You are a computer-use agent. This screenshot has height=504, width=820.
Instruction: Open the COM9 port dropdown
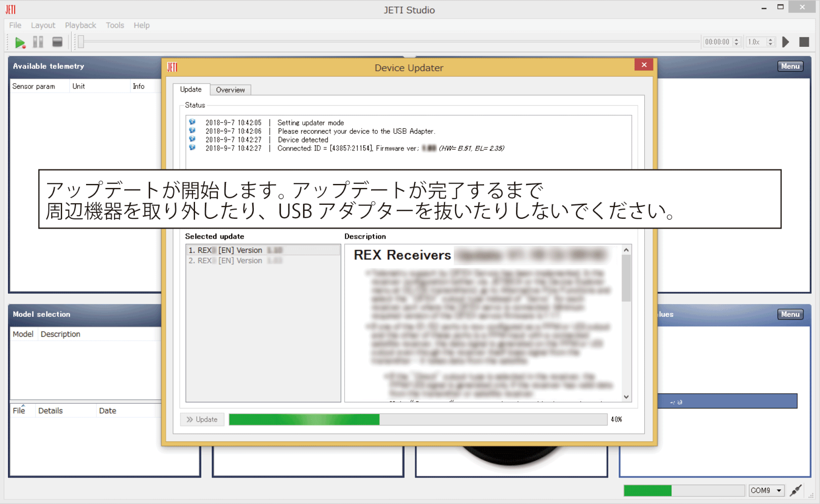(x=766, y=490)
